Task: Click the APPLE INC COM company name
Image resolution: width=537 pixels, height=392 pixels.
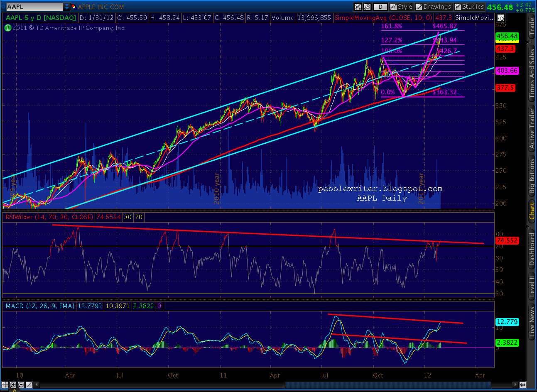Action: (x=101, y=7)
